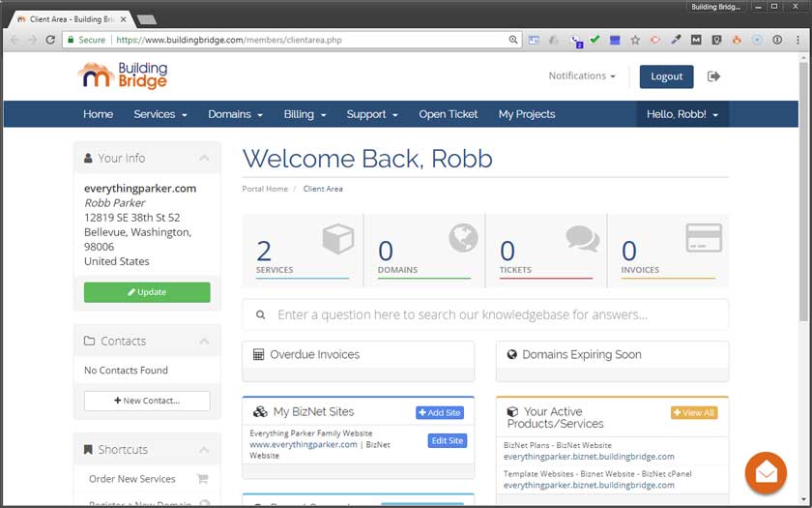Image resolution: width=812 pixels, height=508 pixels.
Task: Click the knowledgebase search input field
Action: tap(485, 314)
